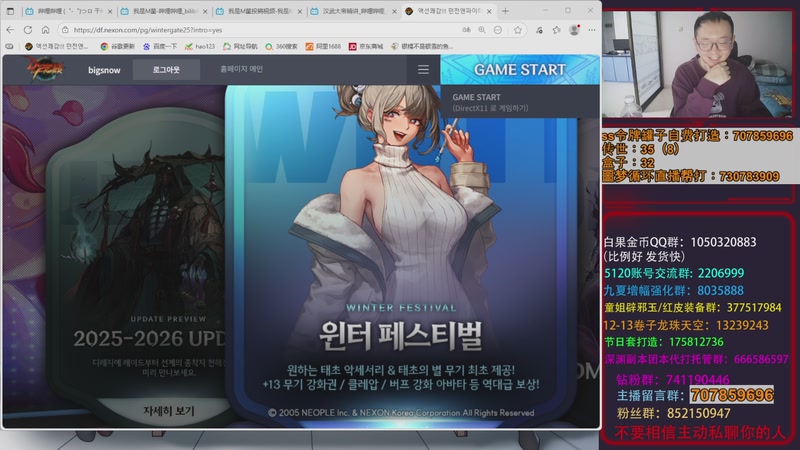Click highlighted number 707859696 beside 主播留言群

click(732, 395)
